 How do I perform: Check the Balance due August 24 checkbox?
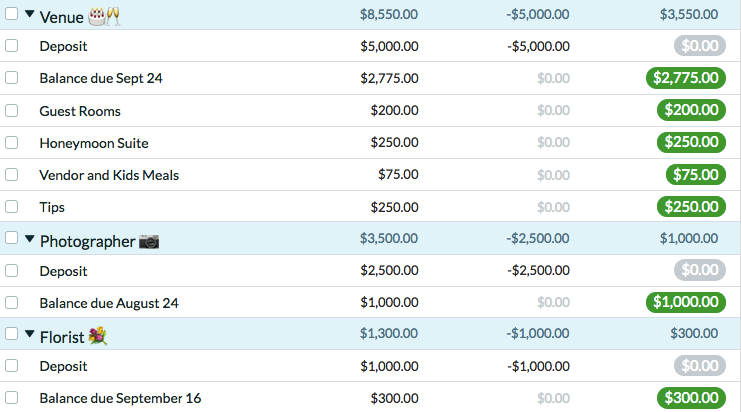point(11,302)
